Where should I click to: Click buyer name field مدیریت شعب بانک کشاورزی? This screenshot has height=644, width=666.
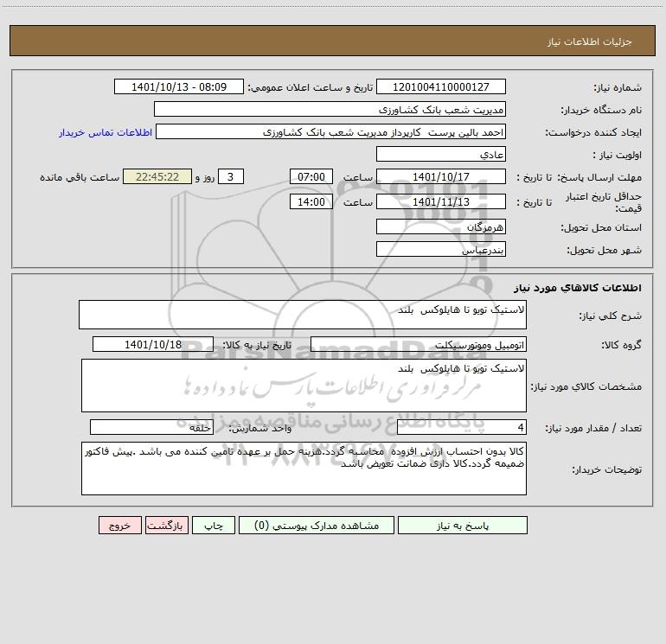[x=330, y=109]
